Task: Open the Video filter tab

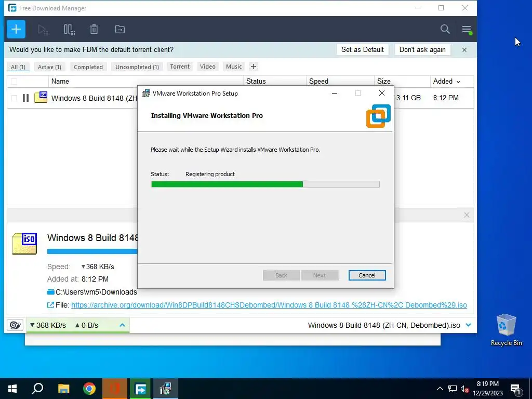Action: pyautogui.click(x=208, y=66)
